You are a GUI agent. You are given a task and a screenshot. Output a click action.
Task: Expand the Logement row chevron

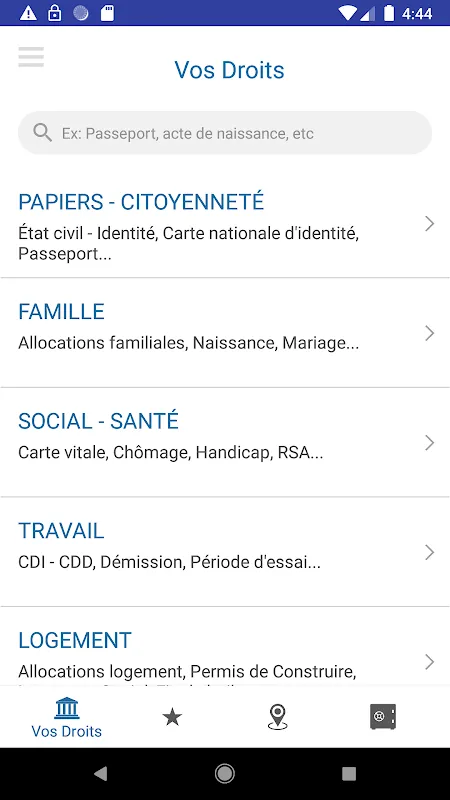coord(430,662)
